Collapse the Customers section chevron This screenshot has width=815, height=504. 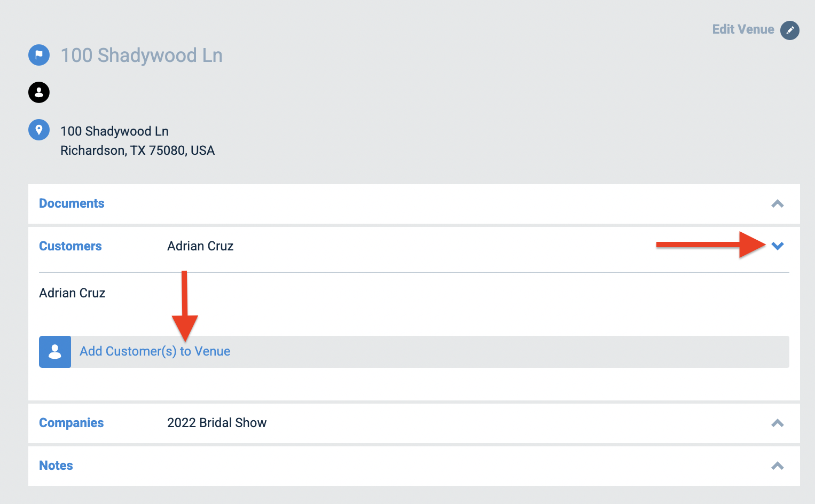click(778, 246)
